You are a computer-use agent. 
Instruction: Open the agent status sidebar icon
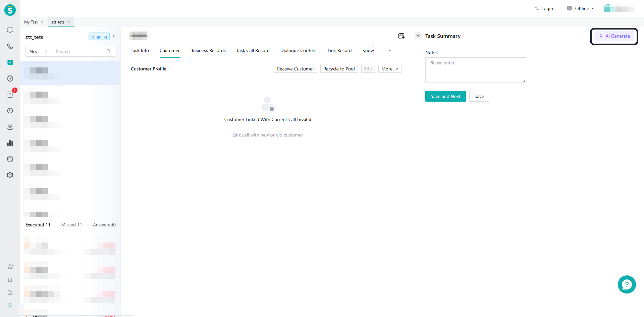pyautogui.click(x=10, y=266)
